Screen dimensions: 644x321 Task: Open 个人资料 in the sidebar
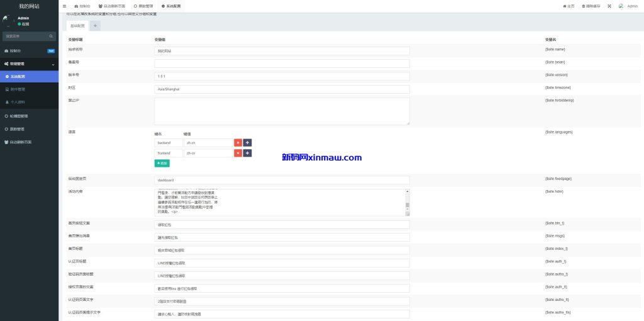(x=18, y=102)
